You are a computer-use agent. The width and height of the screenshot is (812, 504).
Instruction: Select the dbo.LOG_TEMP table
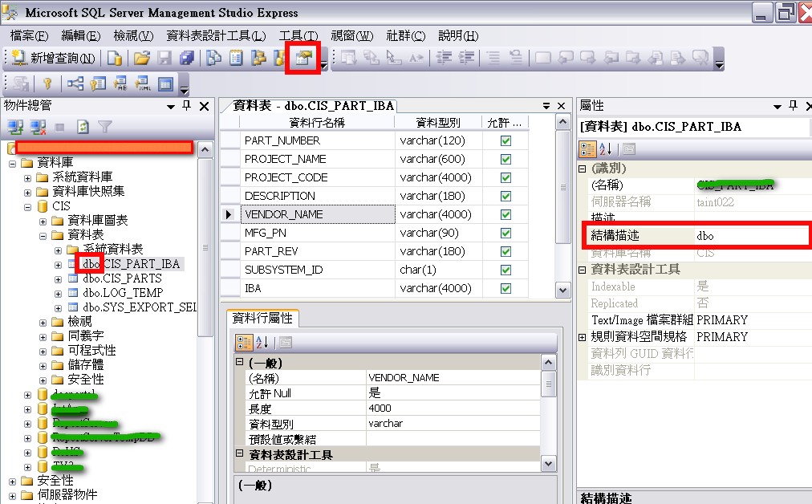[x=123, y=293]
